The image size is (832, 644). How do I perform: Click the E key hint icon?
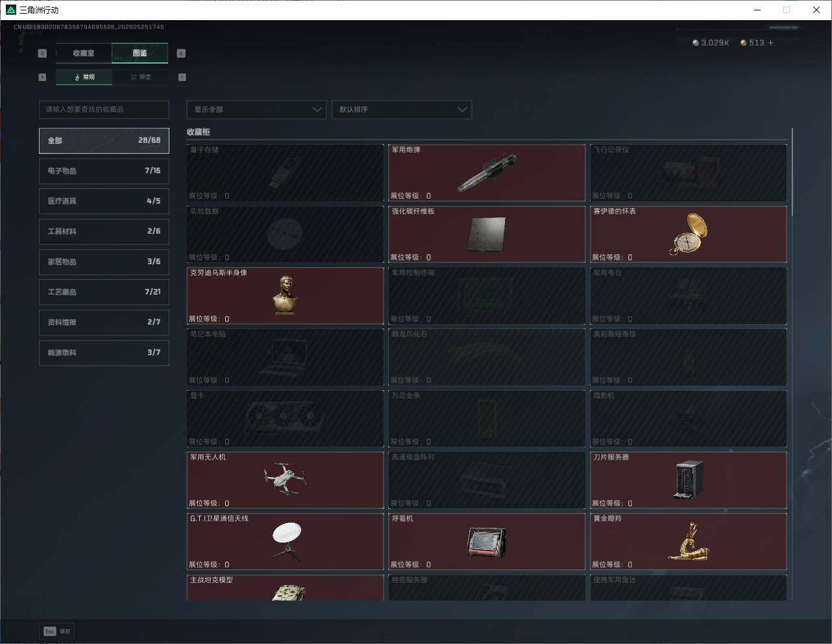(x=181, y=53)
